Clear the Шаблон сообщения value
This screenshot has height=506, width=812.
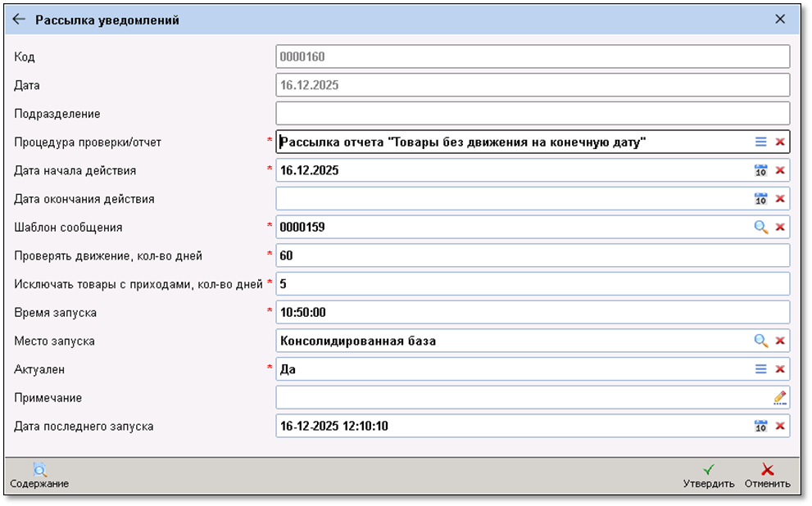[780, 227]
